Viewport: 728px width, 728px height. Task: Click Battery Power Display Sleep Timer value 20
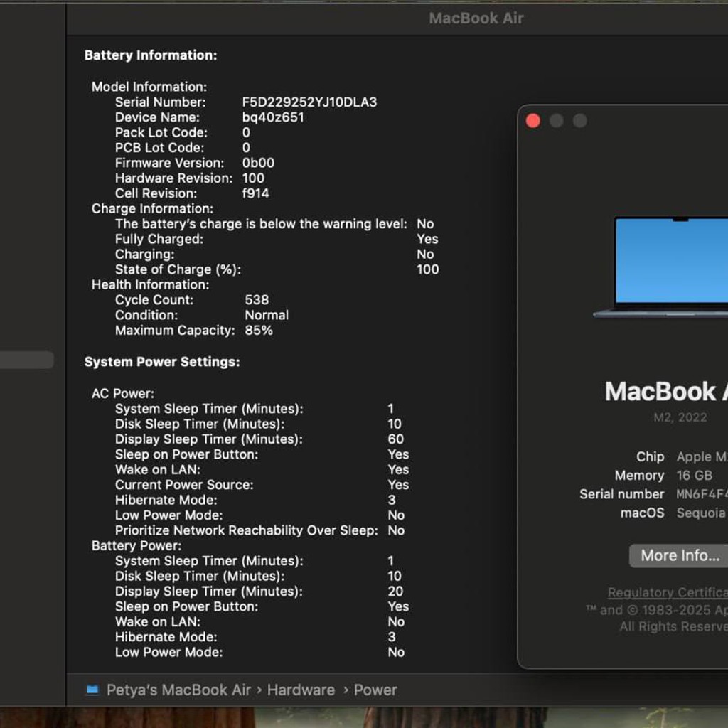pos(395,591)
